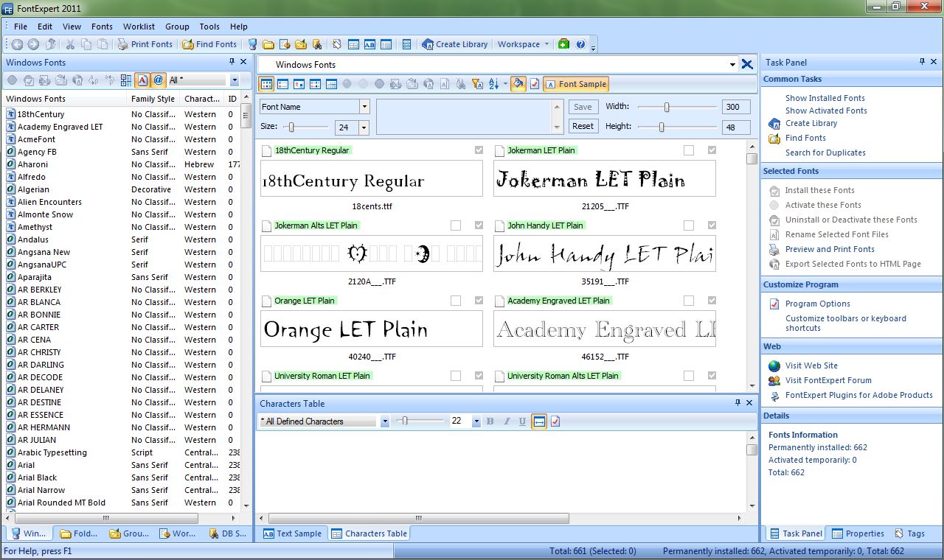The height and width of the screenshot is (560, 944).
Task: Toggle Bold in Characters Table toolbar
Action: (x=490, y=421)
